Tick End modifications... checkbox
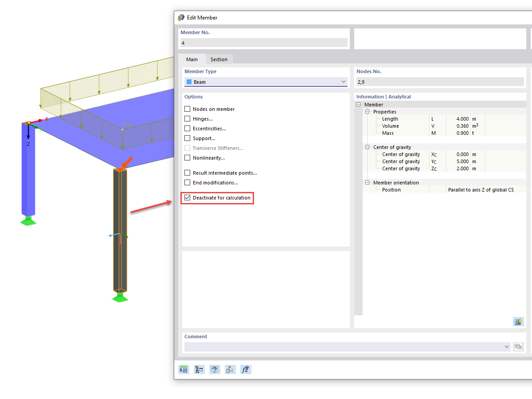 [x=188, y=183]
